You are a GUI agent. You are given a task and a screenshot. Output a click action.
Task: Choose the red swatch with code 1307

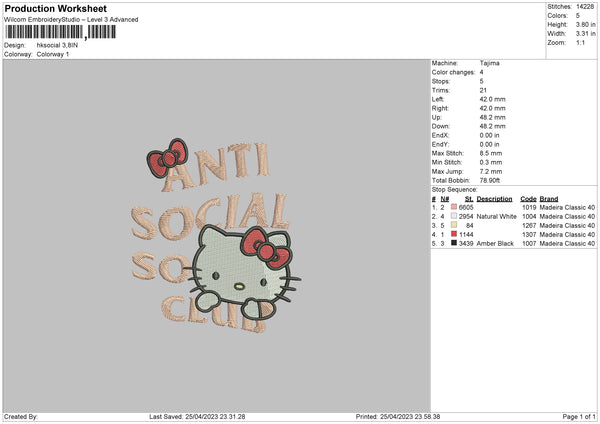455,233
